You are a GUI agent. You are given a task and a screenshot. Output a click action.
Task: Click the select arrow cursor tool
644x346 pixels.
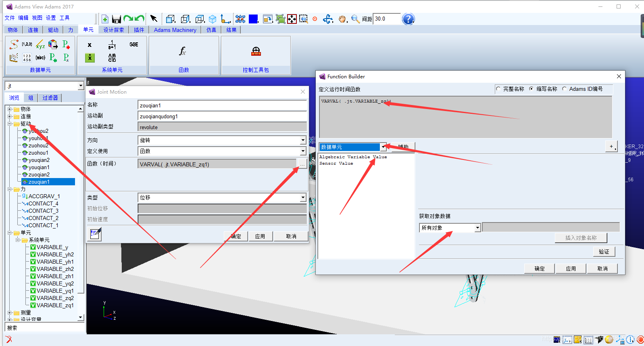[x=154, y=19]
